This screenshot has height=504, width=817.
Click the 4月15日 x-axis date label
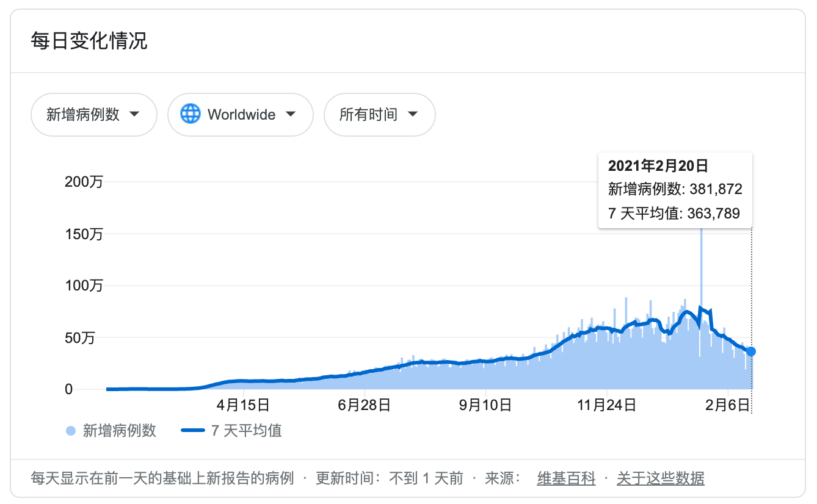[x=243, y=404]
